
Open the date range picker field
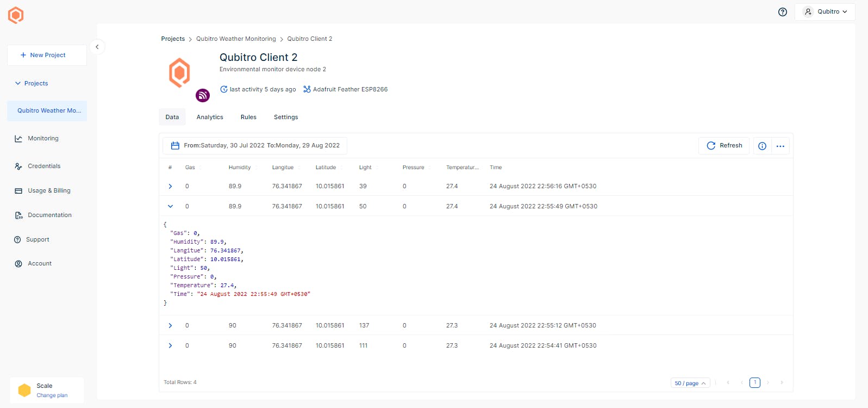pyautogui.click(x=255, y=146)
